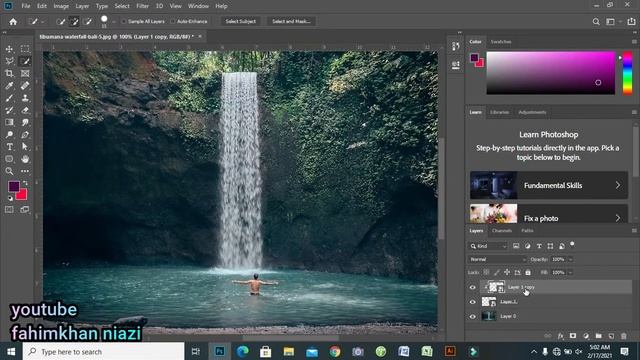Open the Edit Toolbar three-dots button
This screenshot has height=360, width=640.
25,171
